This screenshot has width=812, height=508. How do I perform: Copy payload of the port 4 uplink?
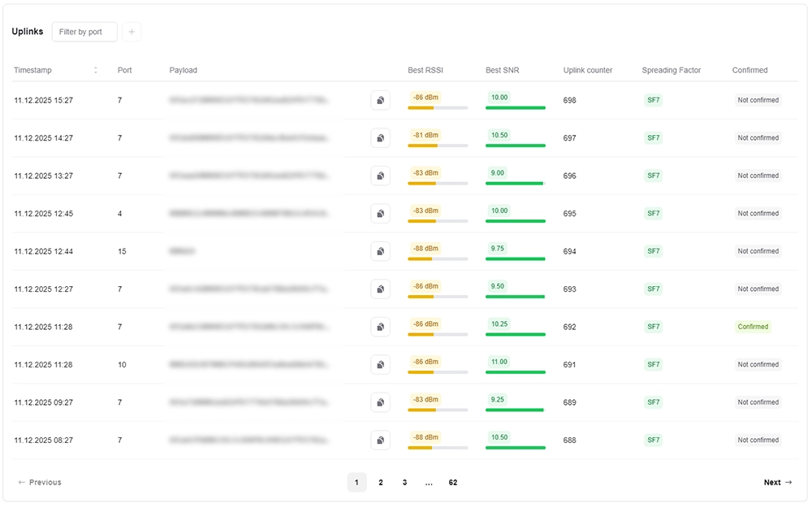coord(380,214)
